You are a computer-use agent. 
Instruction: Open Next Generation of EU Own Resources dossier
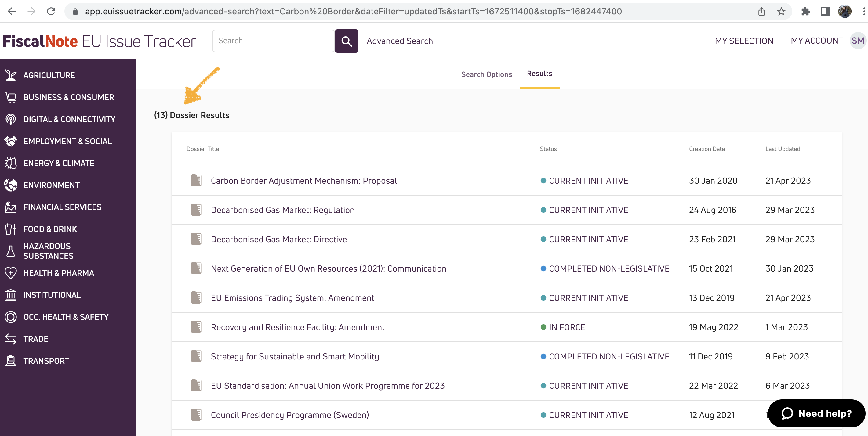click(x=329, y=269)
